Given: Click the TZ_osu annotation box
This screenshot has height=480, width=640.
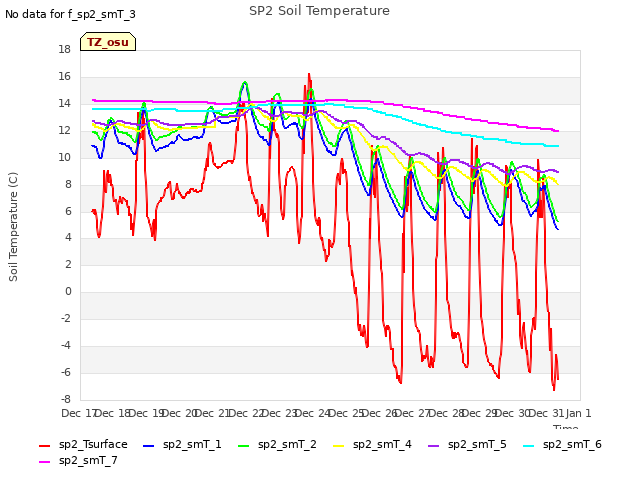Looking at the screenshot, I should [x=108, y=42].
